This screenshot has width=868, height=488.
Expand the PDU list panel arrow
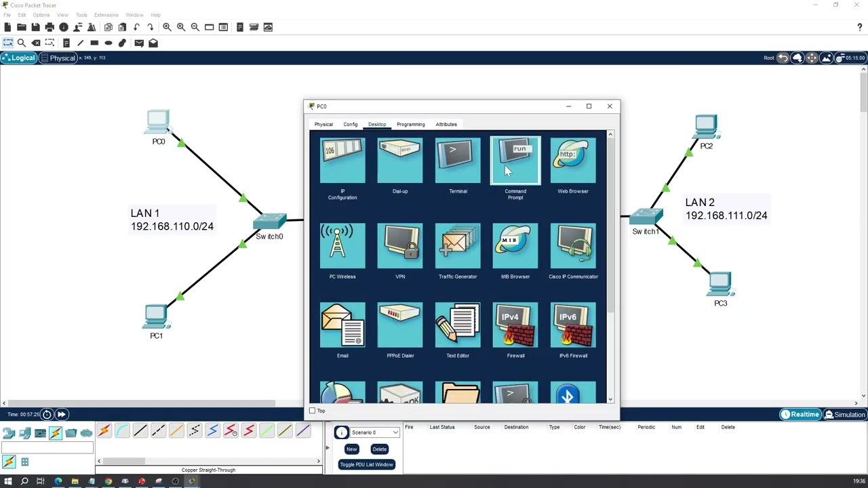(328, 448)
